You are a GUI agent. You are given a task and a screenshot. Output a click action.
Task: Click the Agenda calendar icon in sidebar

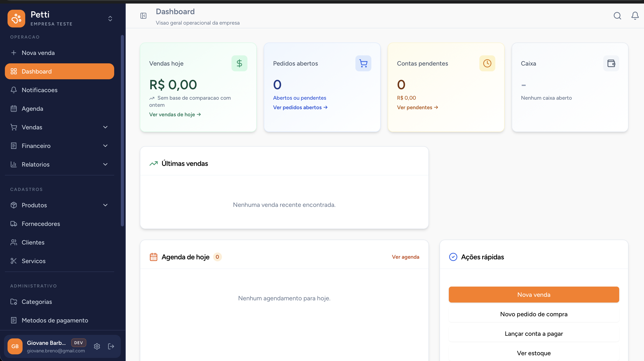point(14,109)
